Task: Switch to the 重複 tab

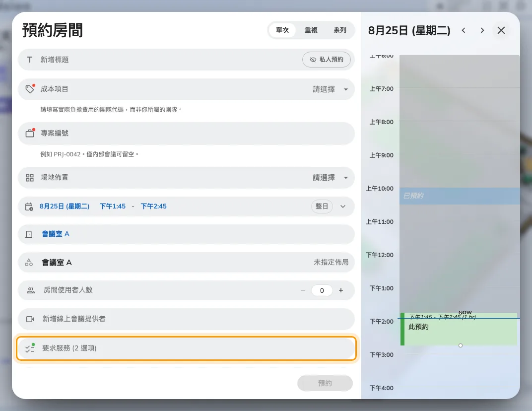Action: [x=311, y=30]
